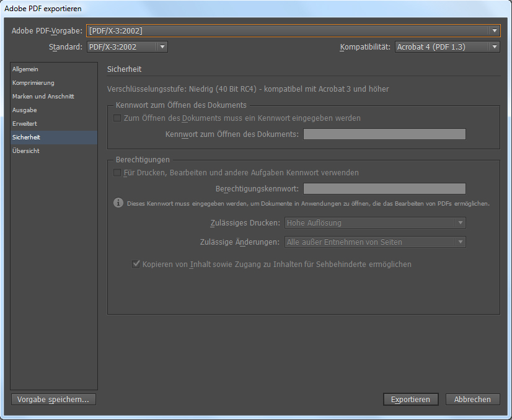Switch to the Komprimierung section
Image resolution: width=512 pixels, height=420 pixels.
tap(33, 83)
